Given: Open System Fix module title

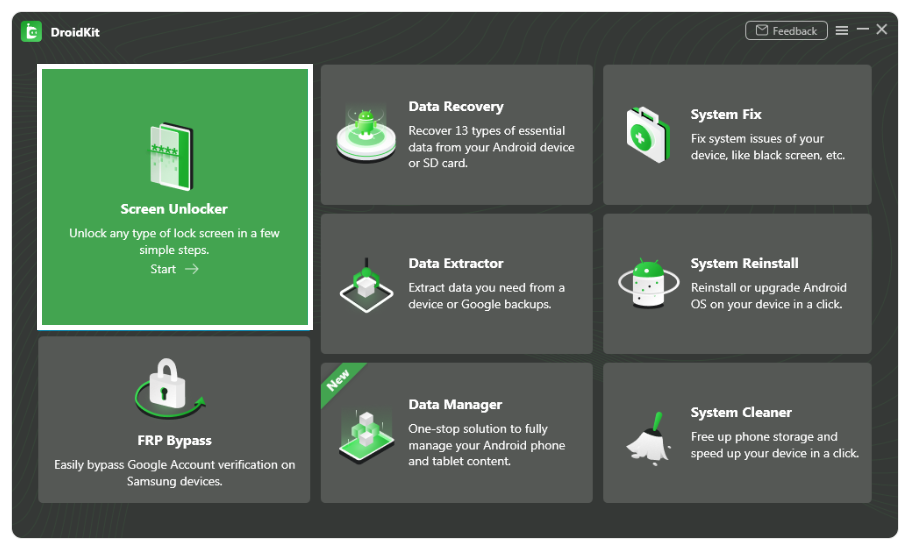Looking at the screenshot, I should [726, 114].
